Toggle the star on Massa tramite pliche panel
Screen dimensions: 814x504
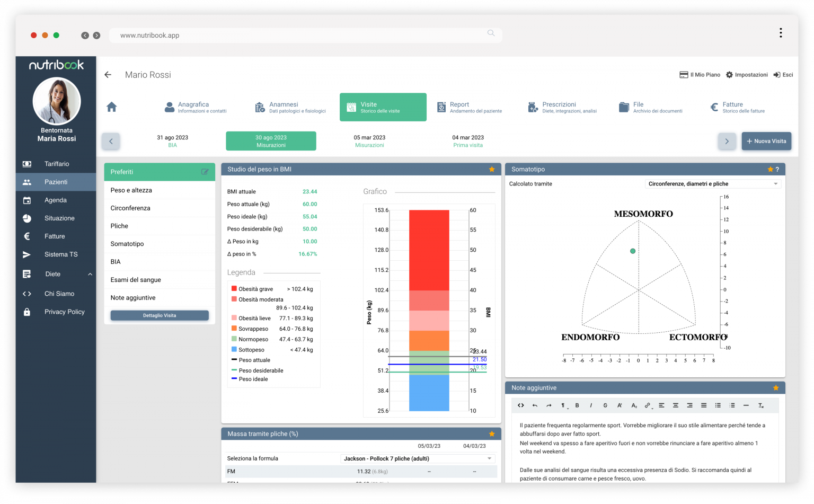pos(492,434)
